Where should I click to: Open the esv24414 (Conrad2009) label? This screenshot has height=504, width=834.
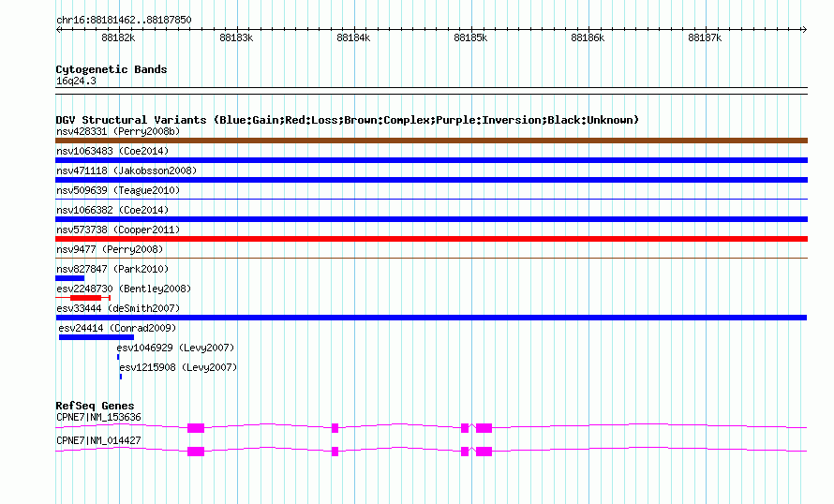[117, 328]
